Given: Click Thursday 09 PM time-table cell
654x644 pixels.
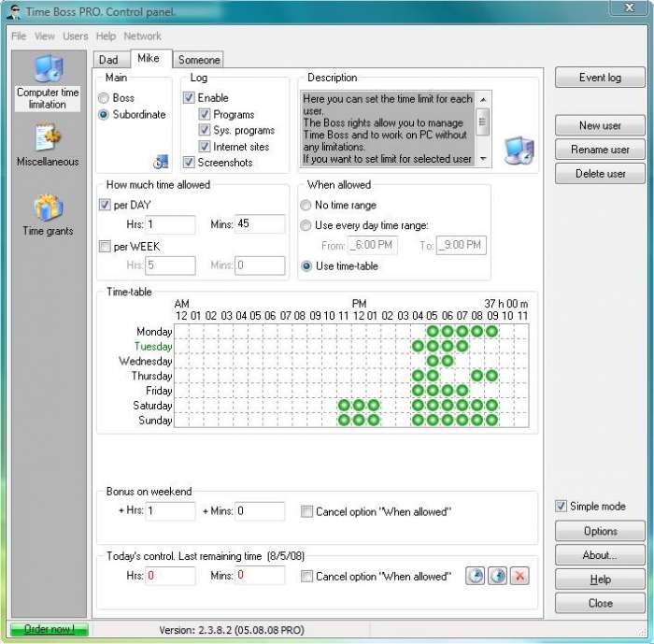Looking at the screenshot, I should point(491,376).
